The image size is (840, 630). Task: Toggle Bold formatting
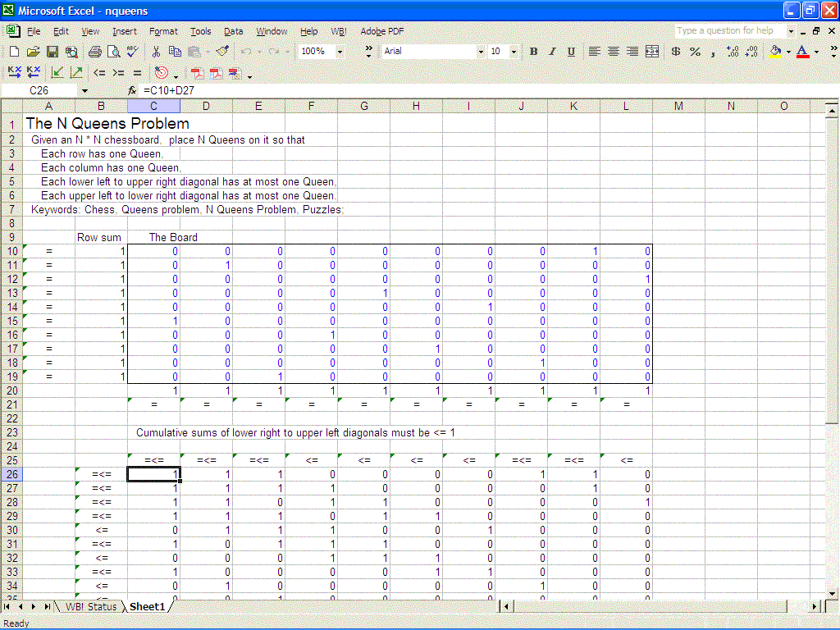click(x=533, y=52)
